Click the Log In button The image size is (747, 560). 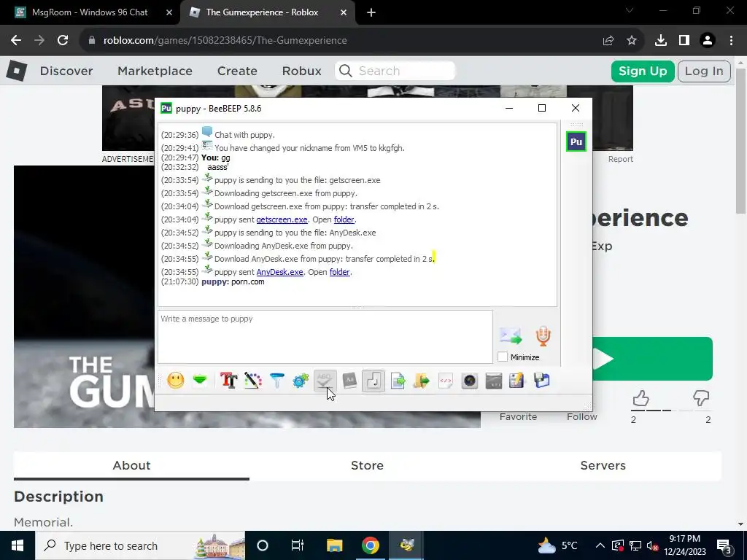click(704, 71)
